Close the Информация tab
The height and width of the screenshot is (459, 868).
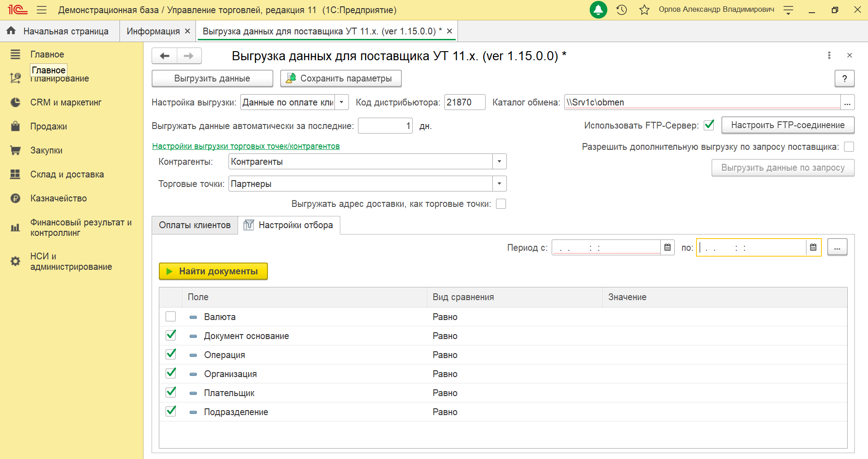(x=187, y=31)
